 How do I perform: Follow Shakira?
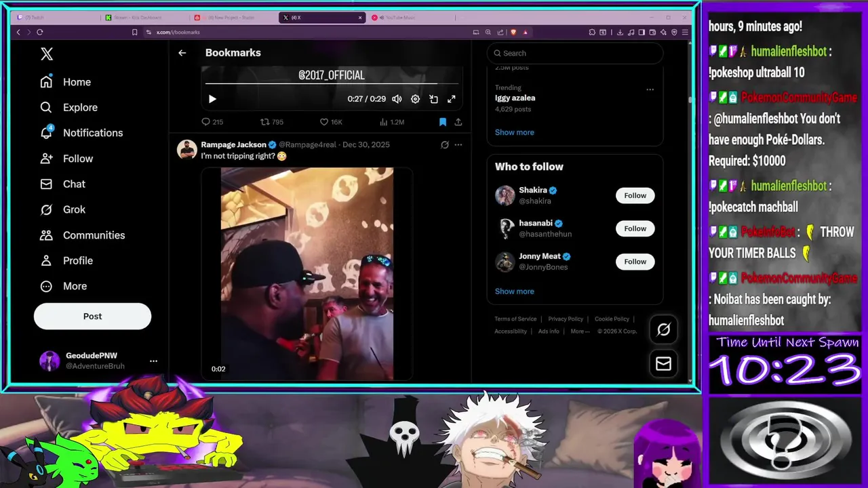pyautogui.click(x=635, y=195)
